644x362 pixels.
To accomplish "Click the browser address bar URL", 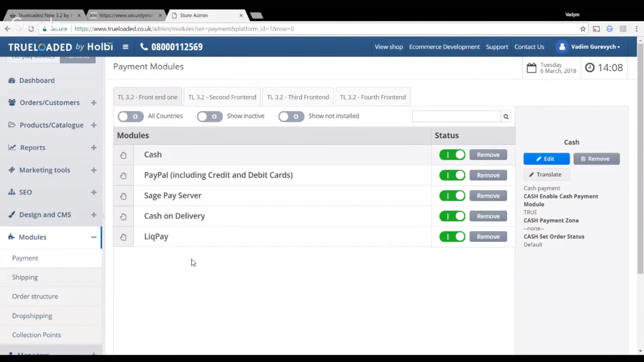I will (x=184, y=29).
